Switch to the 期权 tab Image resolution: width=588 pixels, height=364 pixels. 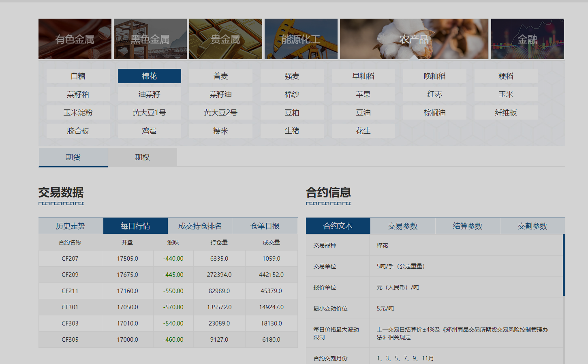tap(142, 157)
